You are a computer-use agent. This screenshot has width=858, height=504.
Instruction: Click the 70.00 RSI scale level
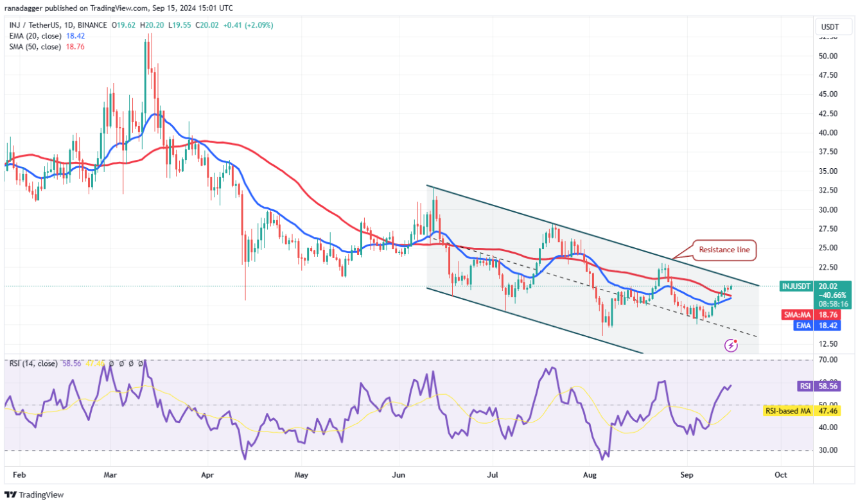click(828, 360)
